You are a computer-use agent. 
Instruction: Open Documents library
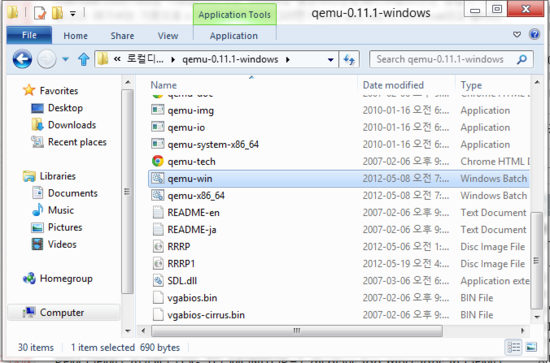tap(73, 193)
